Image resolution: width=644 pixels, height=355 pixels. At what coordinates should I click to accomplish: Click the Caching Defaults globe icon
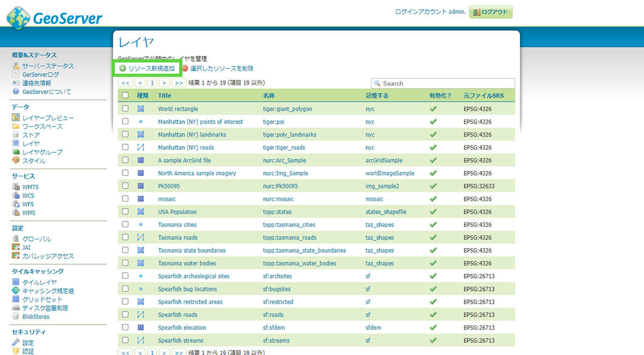pyautogui.click(x=16, y=291)
